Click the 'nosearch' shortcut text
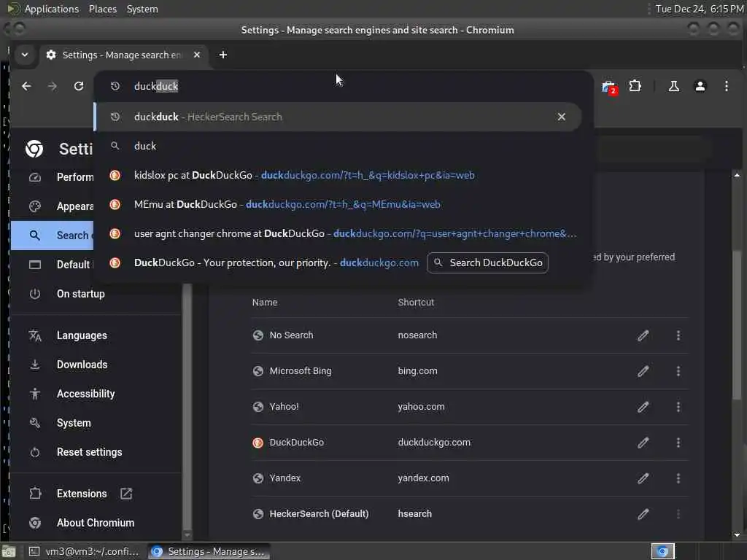Image resolution: width=747 pixels, height=560 pixels. [x=417, y=335]
